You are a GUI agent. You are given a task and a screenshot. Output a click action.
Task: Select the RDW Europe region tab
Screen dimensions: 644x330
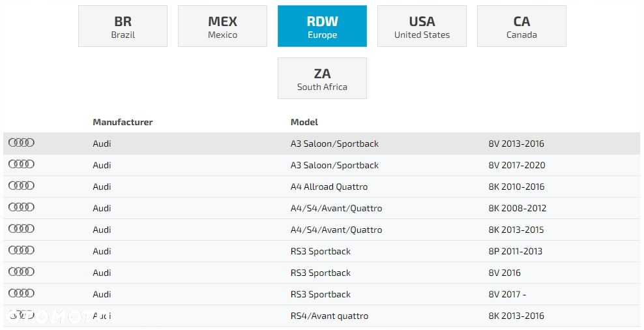pos(323,26)
